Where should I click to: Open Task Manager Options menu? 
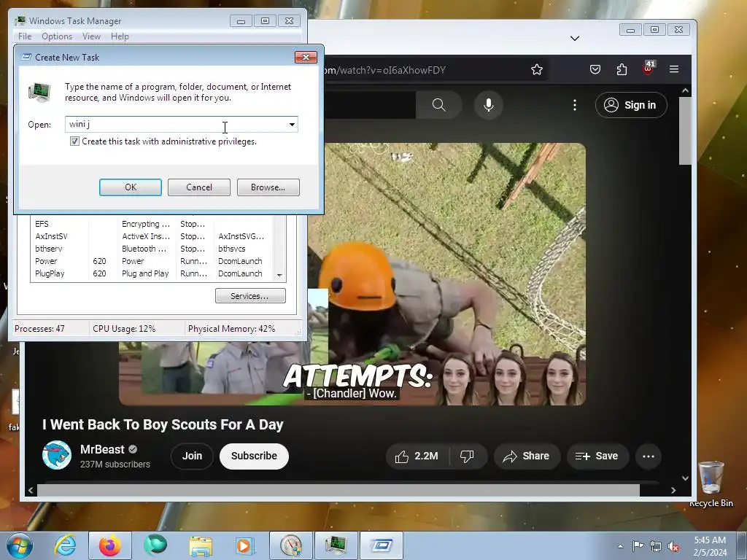(x=57, y=36)
